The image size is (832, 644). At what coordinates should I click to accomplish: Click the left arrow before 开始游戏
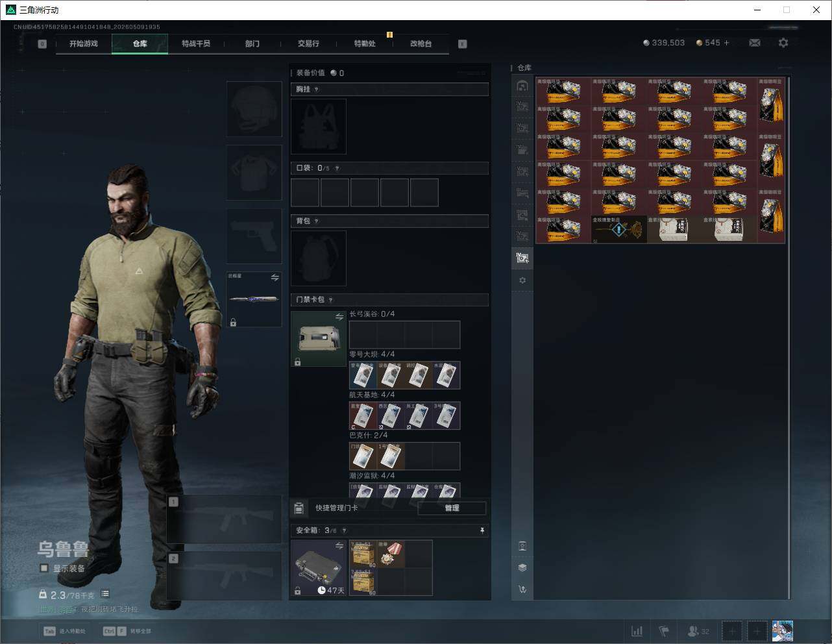(x=42, y=44)
